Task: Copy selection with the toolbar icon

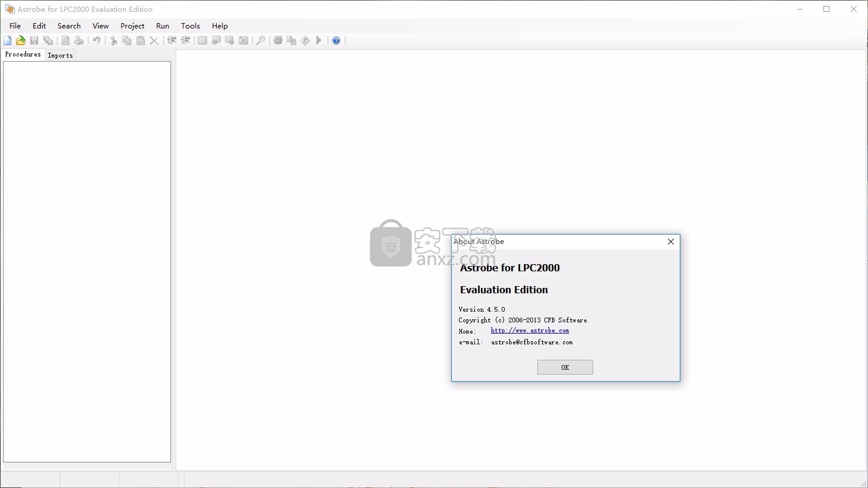Action: pyautogui.click(x=126, y=40)
